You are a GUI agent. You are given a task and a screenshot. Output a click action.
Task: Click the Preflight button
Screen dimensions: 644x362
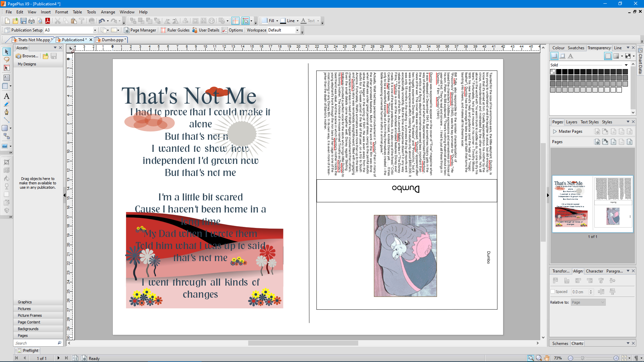[28, 351]
